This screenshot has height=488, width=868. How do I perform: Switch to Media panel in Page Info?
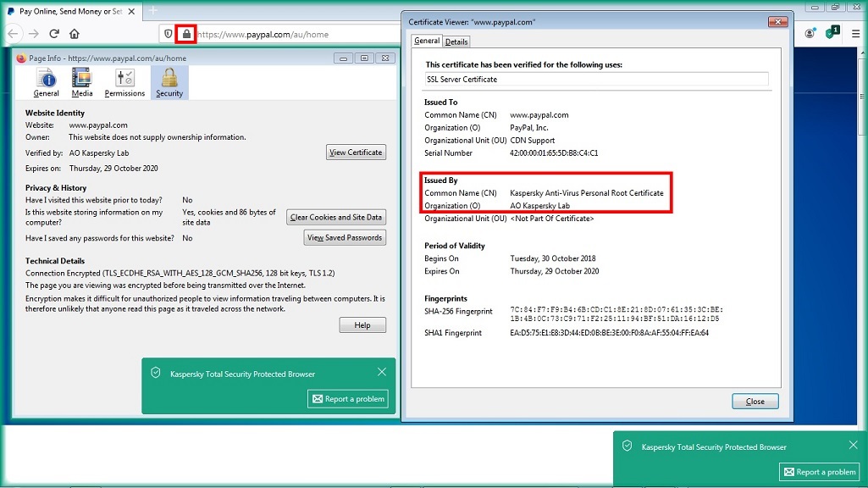click(82, 83)
